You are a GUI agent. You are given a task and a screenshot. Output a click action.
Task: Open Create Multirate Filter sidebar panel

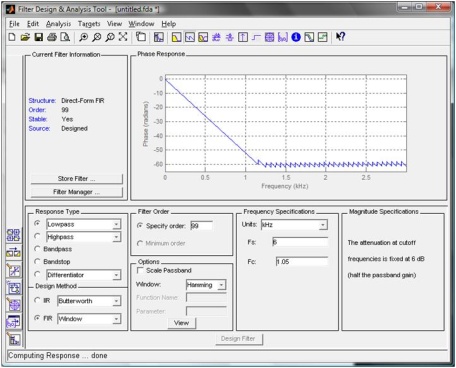point(13,235)
